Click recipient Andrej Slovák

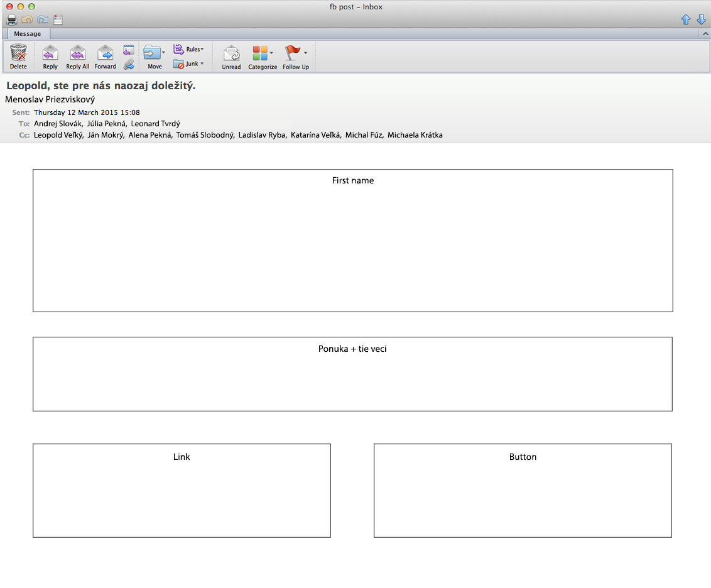tap(58, 124)
